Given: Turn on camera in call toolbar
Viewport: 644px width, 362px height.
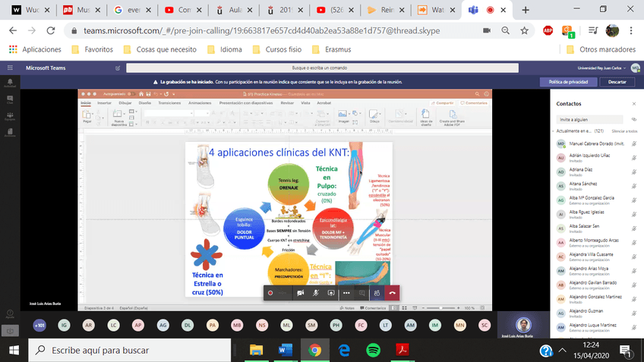Looking at the screenshot, I should 300,293.
